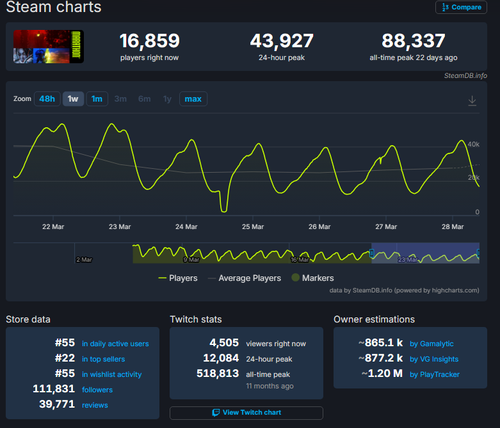This screenshot has width=500, height=428.
Task: Follow the 'by VG Insights' link
Action: point(434,359)
